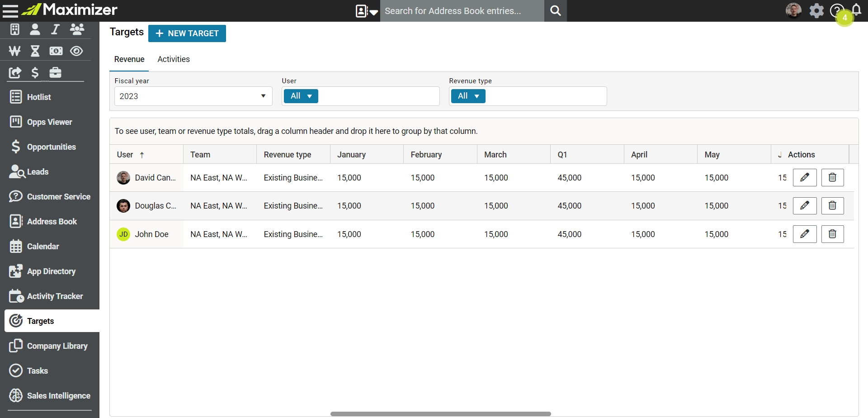The image size is (868, 418).
Task: Open Address Book in the sidebar
Action: [50, 221]
